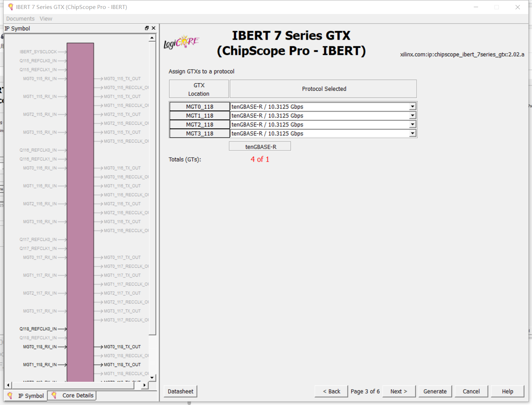Viewport: 532px width, 405px height.
Task: Click the Protocol Selected column header
Action: click(x=323, y=89)
